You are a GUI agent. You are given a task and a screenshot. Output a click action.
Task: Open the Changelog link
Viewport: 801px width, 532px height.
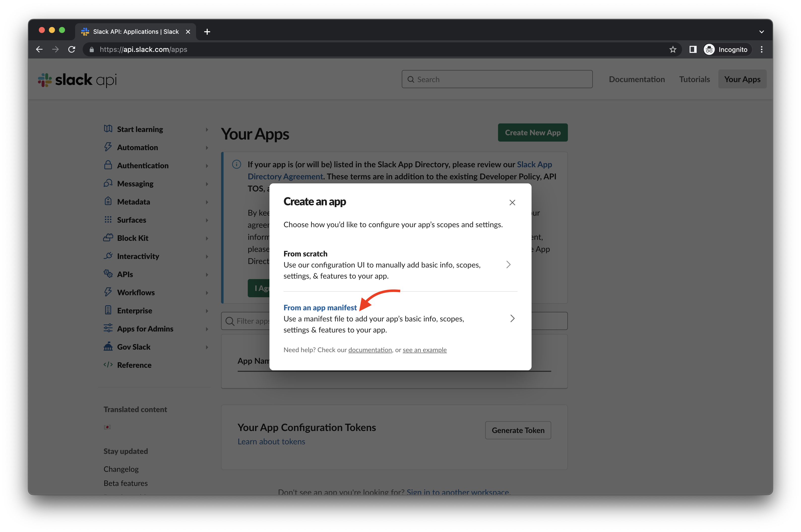tap(121, 469)
